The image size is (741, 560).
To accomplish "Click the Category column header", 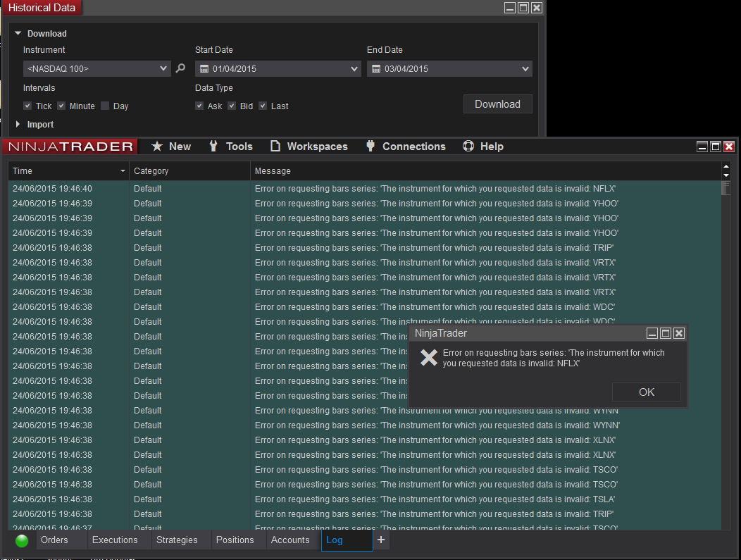I will tap(189, 171).
